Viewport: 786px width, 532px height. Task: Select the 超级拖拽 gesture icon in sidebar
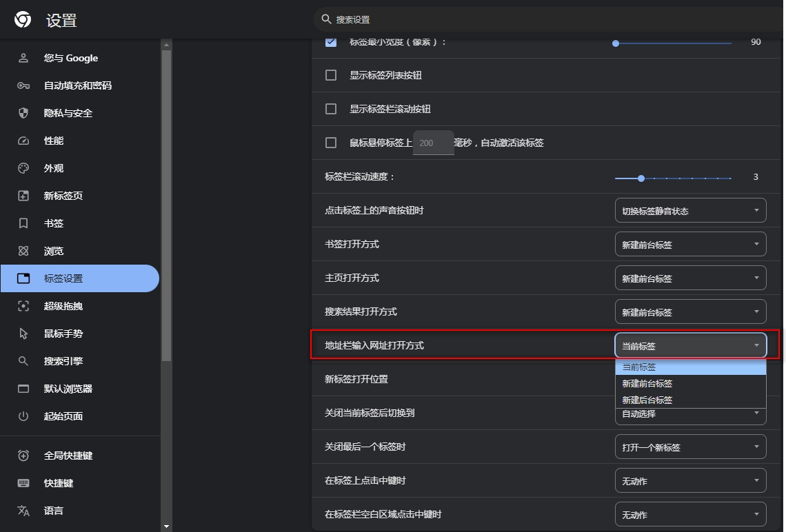23,306
